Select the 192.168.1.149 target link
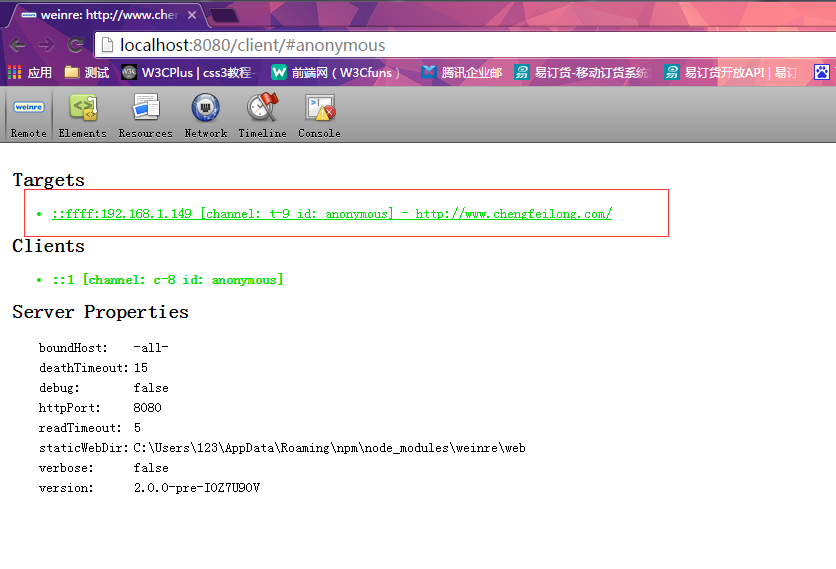This screenshot has height=569, width=836. tap(331, 214)
